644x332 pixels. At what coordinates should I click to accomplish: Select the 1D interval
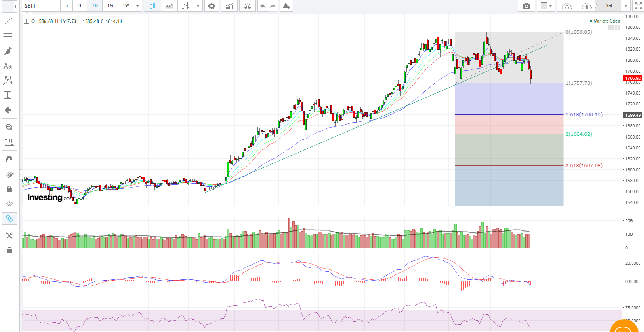[95, 6]
